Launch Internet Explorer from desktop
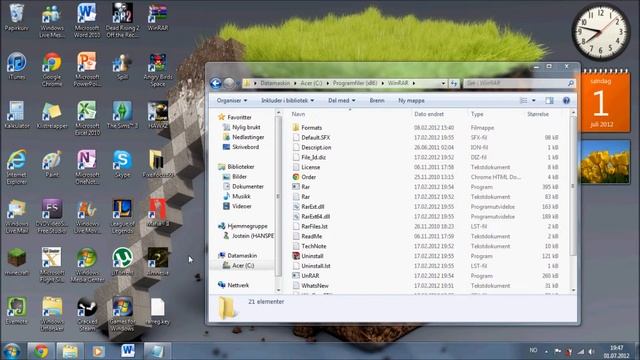 (x=17, y=167)
